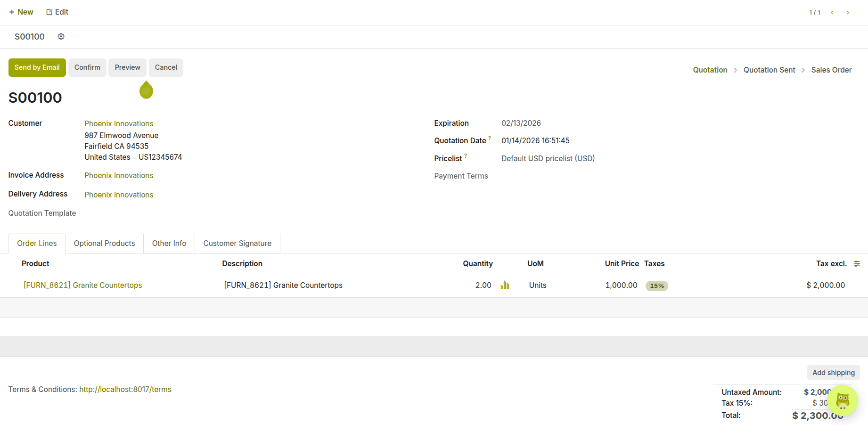
Task: Open the Customer Signature tab
Action: point(237,244)
